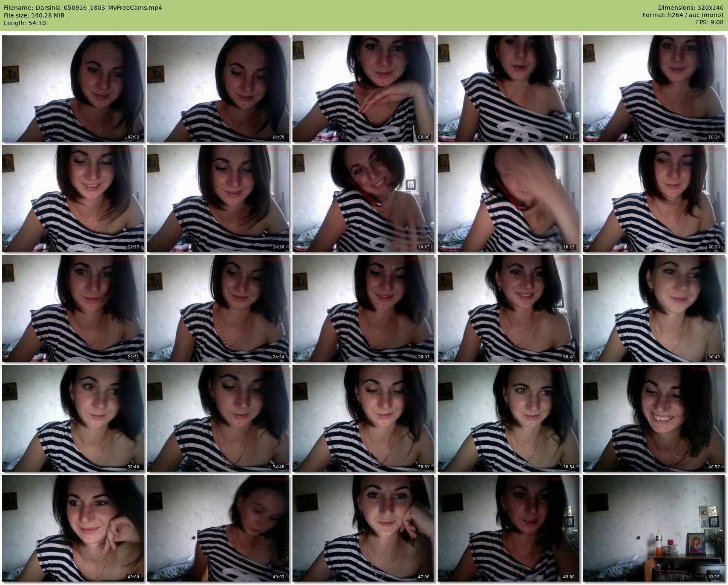Click the thumbnail marked 14:20
728x585 pixels.
(218, 199)
